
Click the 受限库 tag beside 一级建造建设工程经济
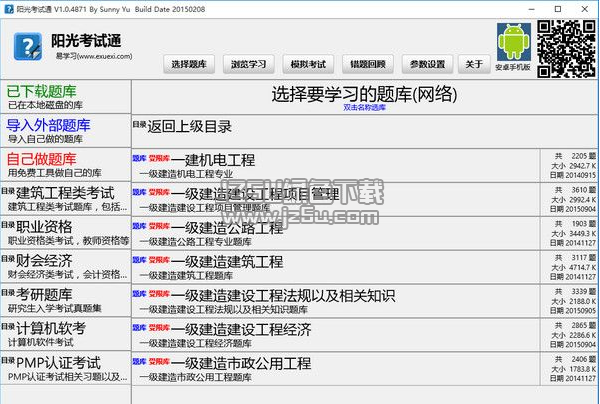point(159,327)
